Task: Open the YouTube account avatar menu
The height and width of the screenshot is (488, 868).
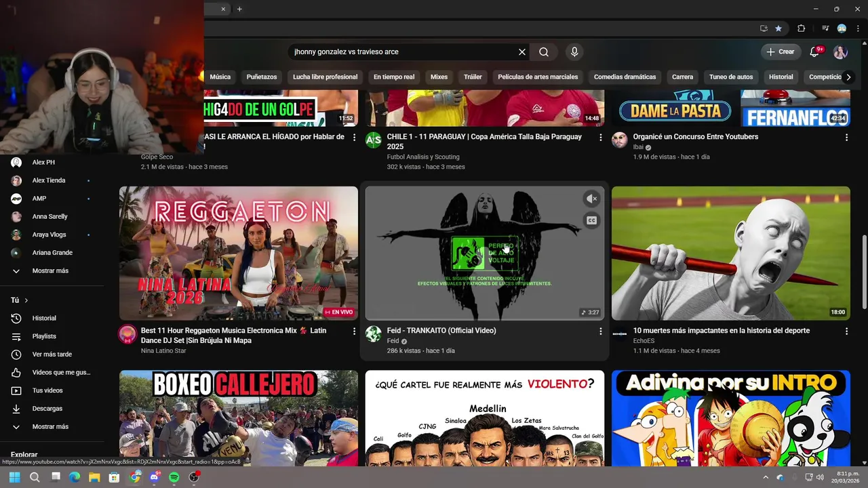Action: [840, 52]
